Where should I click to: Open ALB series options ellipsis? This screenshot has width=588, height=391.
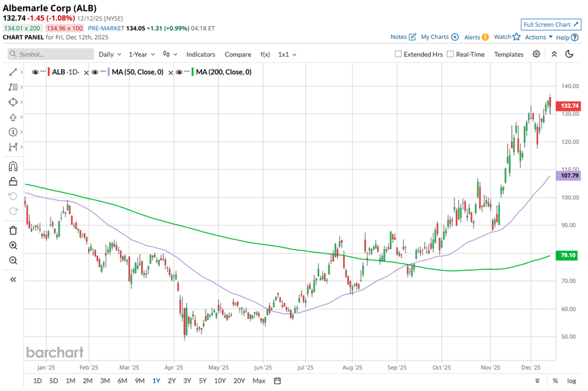[x=43, y=71]
